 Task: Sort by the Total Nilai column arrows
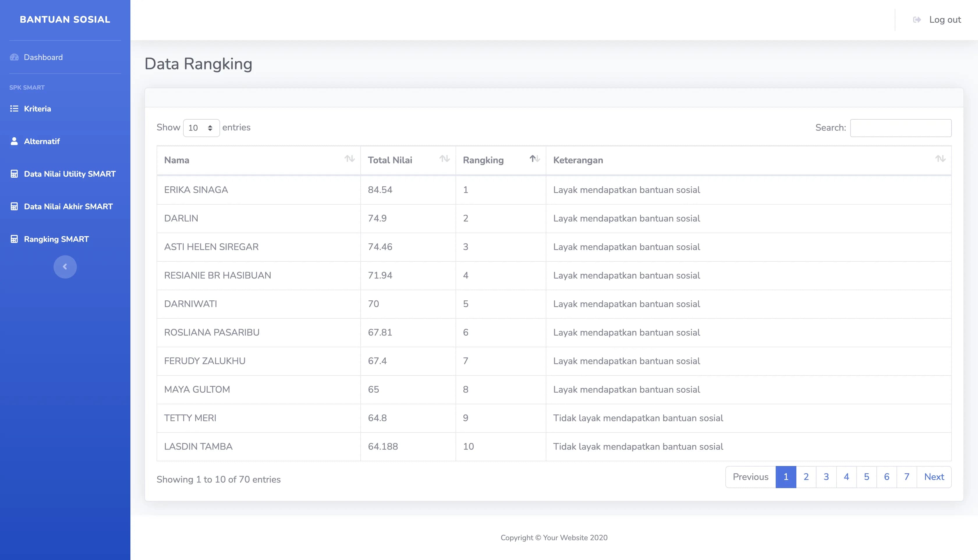tap(444, 159)
